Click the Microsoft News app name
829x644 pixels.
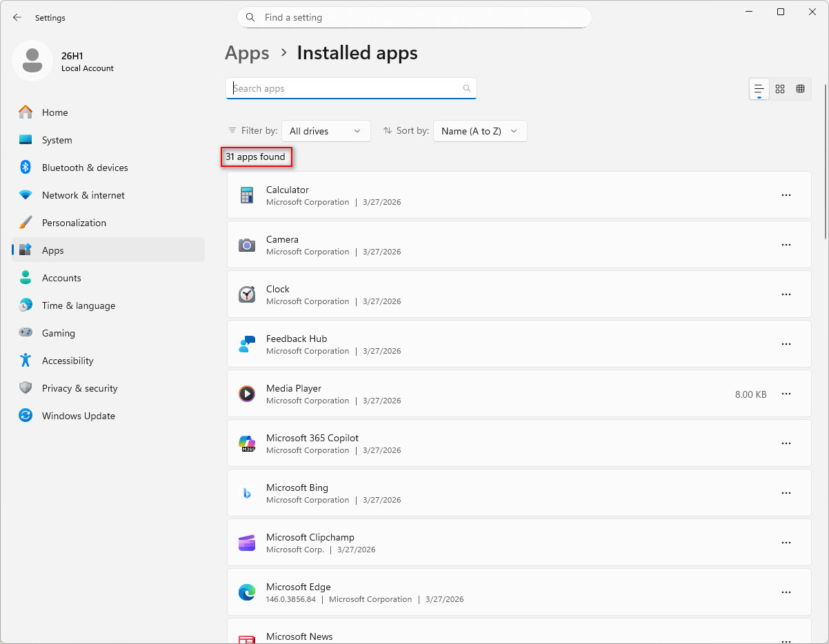click(x=299, y=636)
